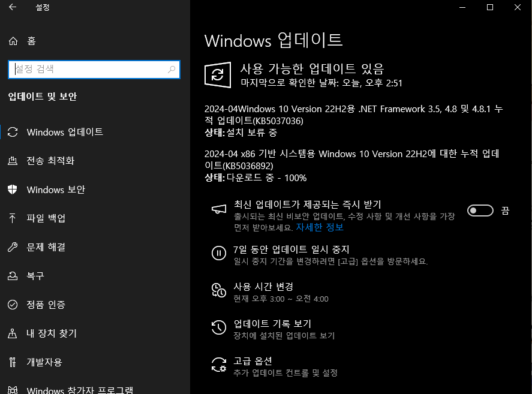Click 장치에 설치된 업데이트 보기 text
The height and width of the screenshot is (394, 532).
pos(284,336)
